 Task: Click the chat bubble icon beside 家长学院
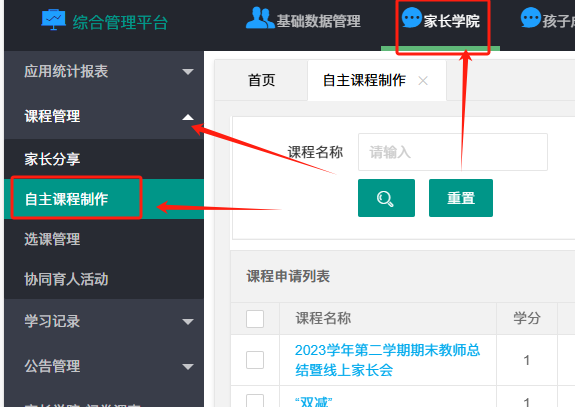click(x=412, y=18)
